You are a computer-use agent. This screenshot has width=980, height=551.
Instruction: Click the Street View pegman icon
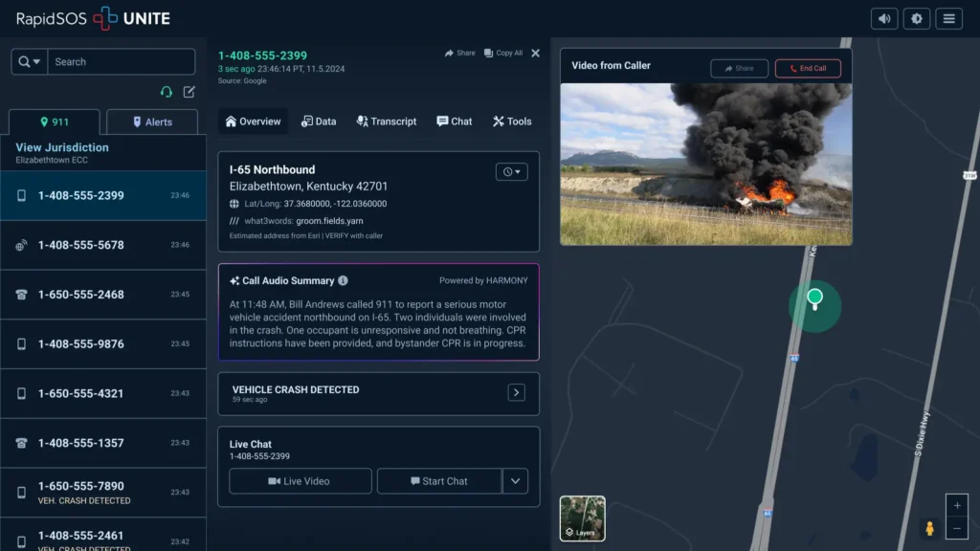point(928,528)
